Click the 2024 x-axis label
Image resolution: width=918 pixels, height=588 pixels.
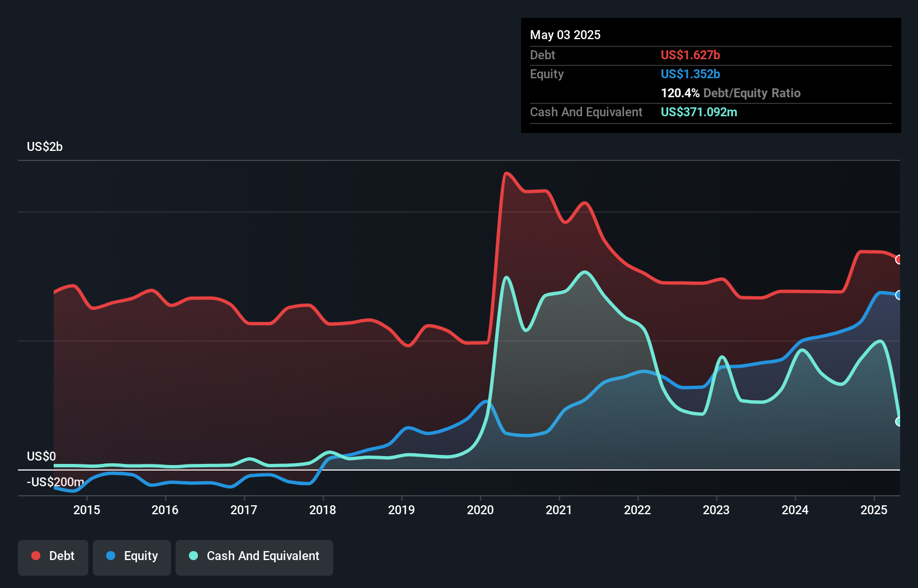(795, 510)
